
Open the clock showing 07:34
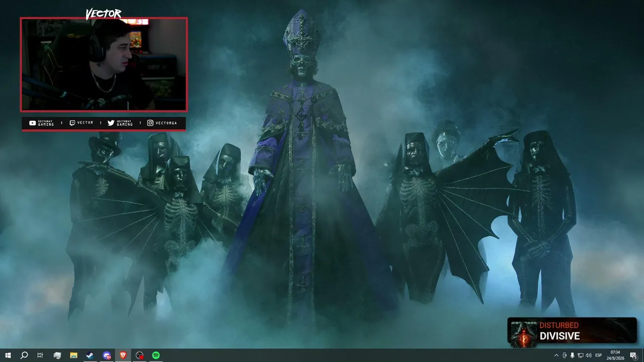(615, 355)
